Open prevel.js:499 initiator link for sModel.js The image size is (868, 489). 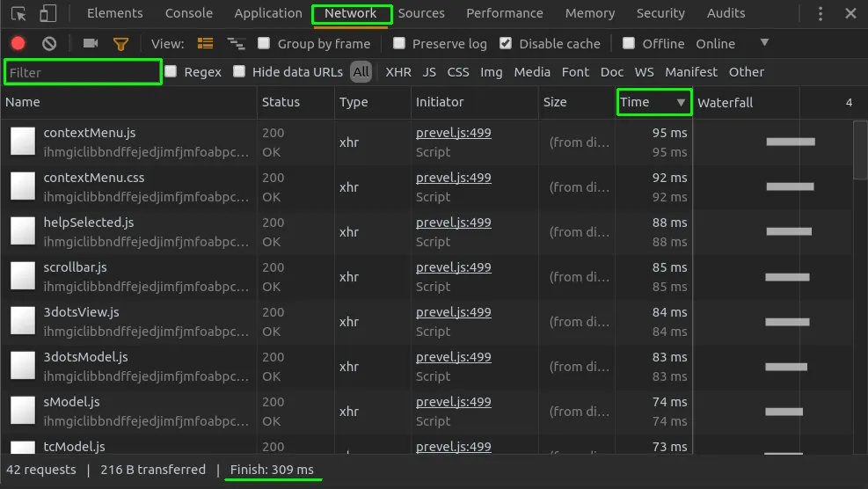tap(454, 402)
